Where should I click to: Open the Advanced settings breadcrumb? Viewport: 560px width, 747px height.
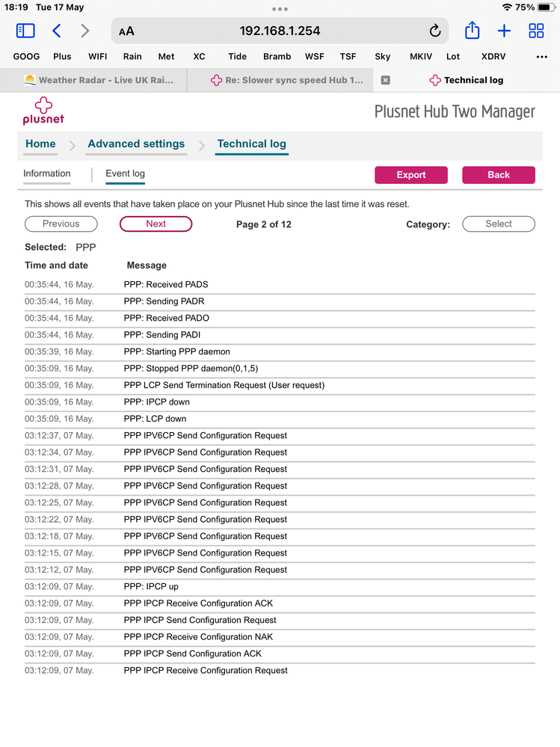tap(136, 144)
